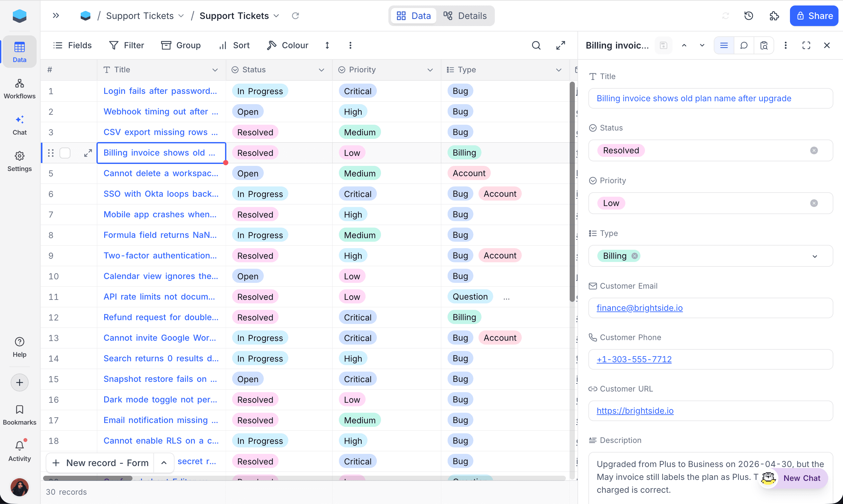Open record comments speech bubble
The image size is (843, 504).
click(x=743, y=45)
